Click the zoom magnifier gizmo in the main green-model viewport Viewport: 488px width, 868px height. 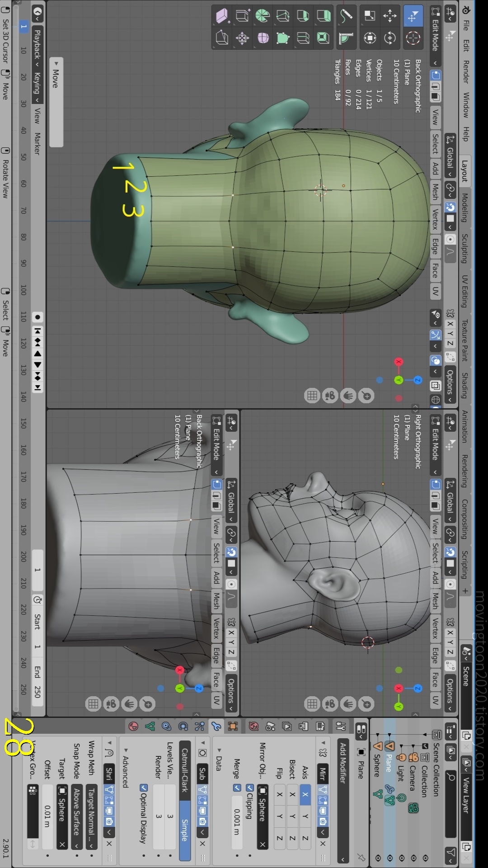click(366, 396)
